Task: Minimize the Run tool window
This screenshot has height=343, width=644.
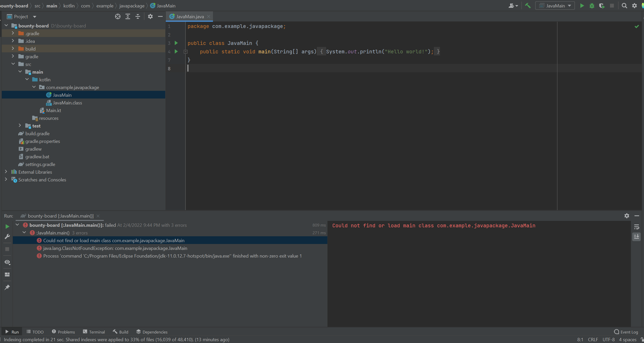Action: pos(637,216)
